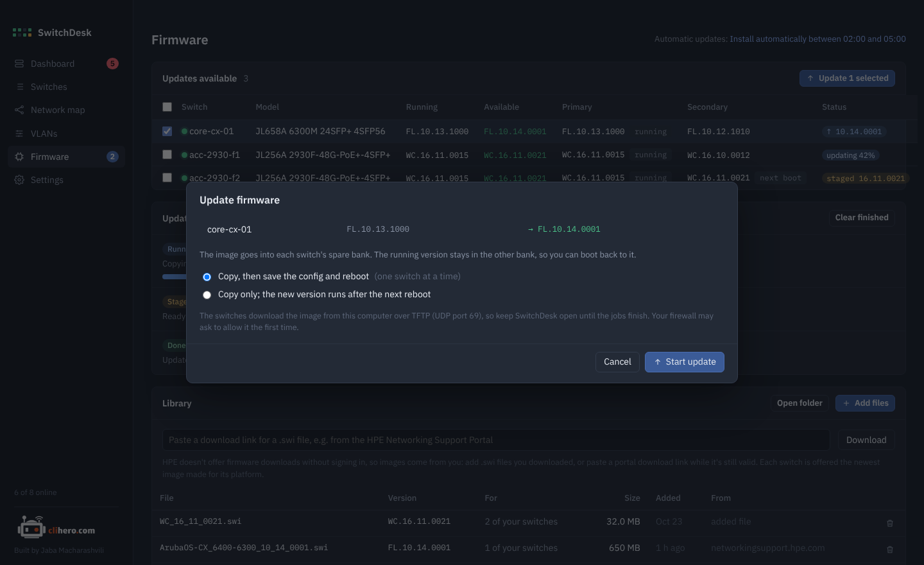Click the 'updating 42%' status pill

850,155
